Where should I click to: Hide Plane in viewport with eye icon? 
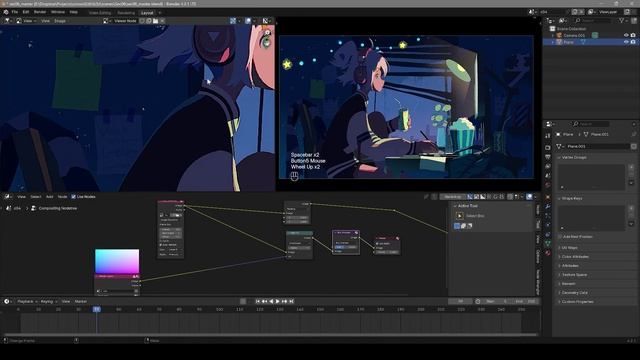626,42
